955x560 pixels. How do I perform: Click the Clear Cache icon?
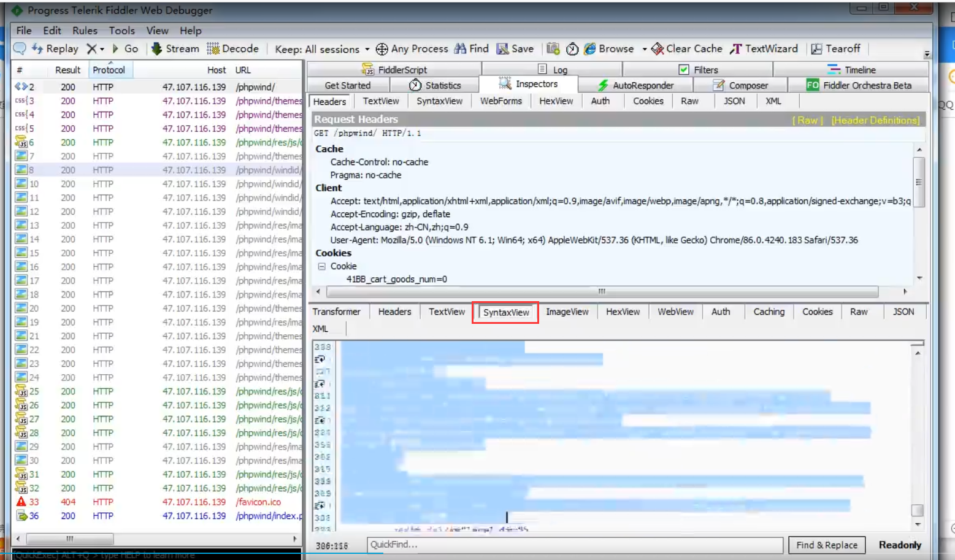pos(658,48)
